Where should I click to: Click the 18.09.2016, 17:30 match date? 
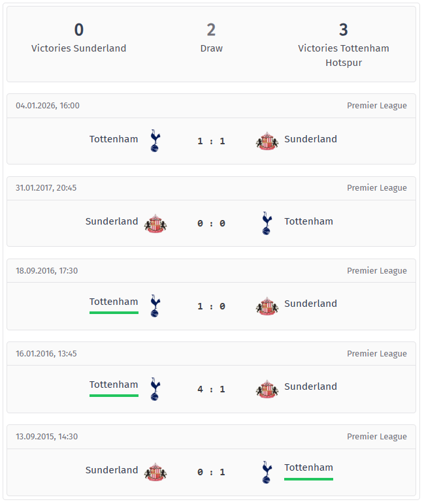(46, 271)
